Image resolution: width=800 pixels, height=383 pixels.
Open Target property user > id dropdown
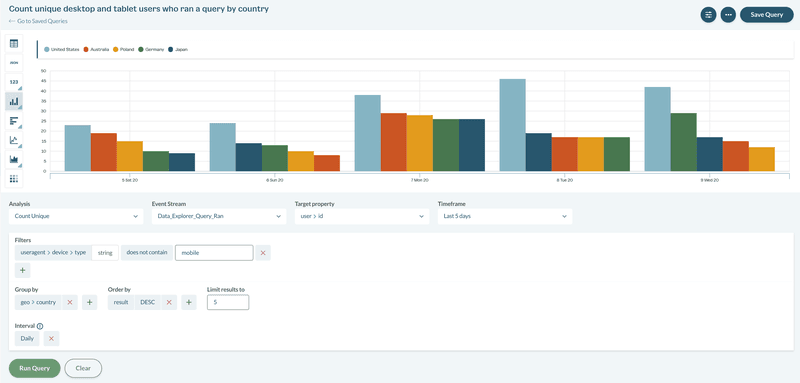[x=362, y=216]
